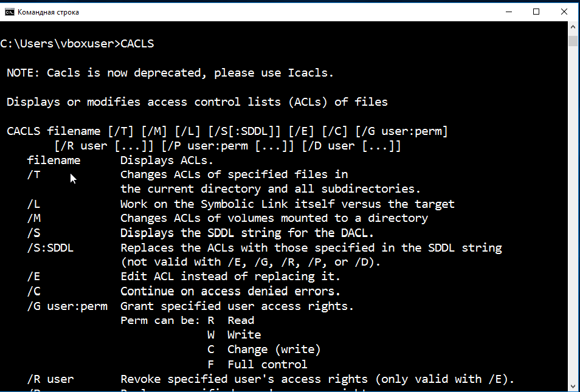Click the typed CACLS command text
580x392 pixels.
[137, 44]
